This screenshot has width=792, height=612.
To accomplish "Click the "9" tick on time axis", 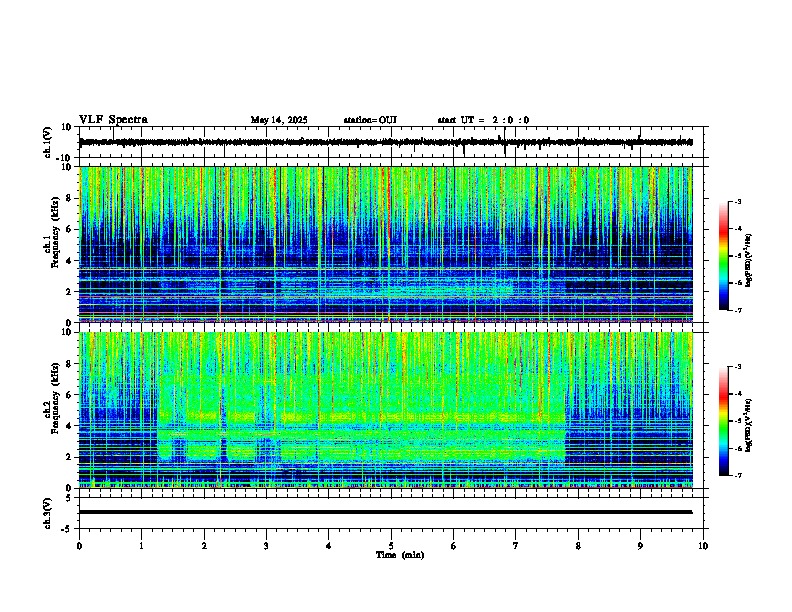I will click(x=640, y=546).
